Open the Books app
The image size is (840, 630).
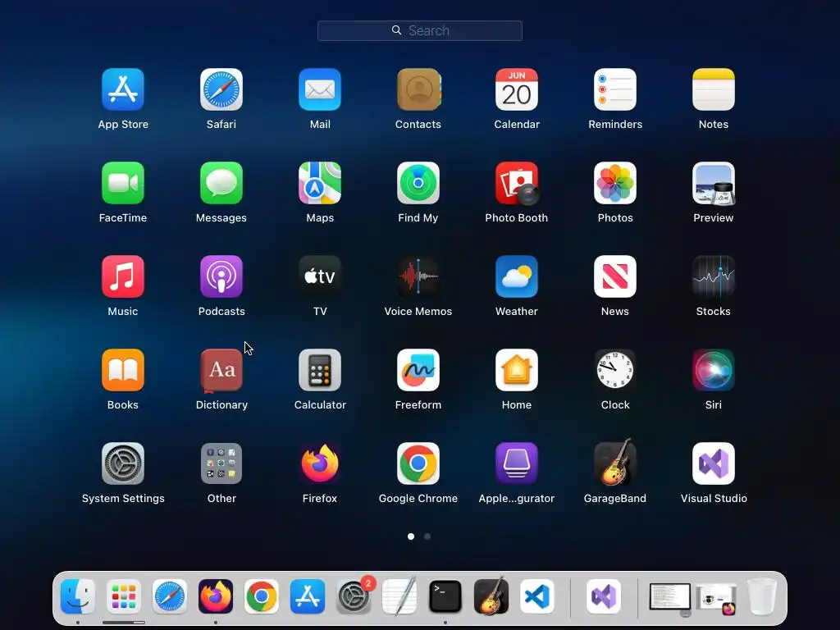click(x=123, y=370)
